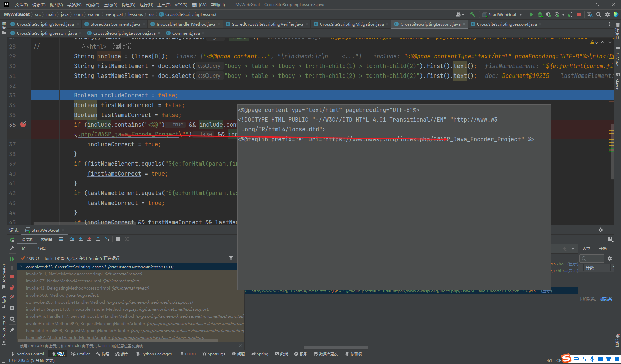
Task: Open debug tool window options gear
Action: pos(601,230)
